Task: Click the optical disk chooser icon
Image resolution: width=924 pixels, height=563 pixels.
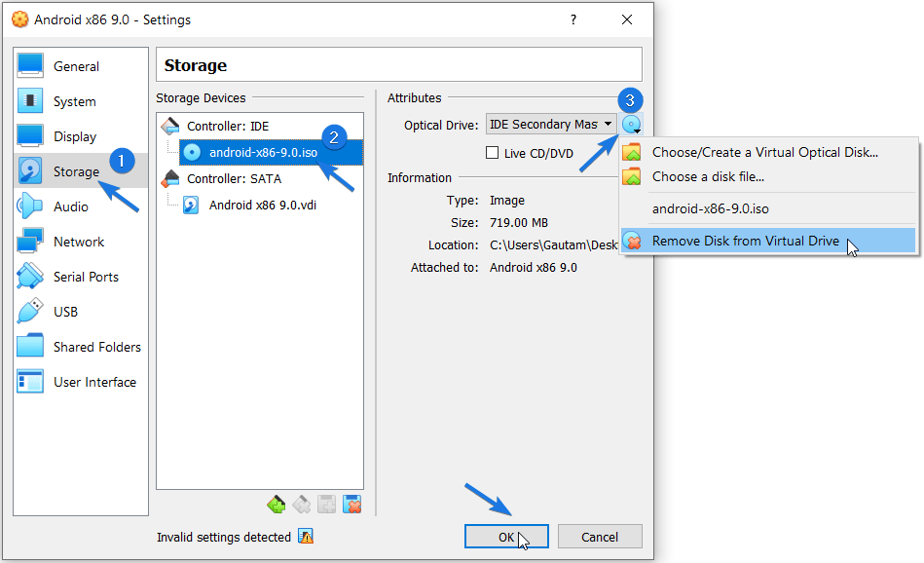Action: [x=631, y=125]
